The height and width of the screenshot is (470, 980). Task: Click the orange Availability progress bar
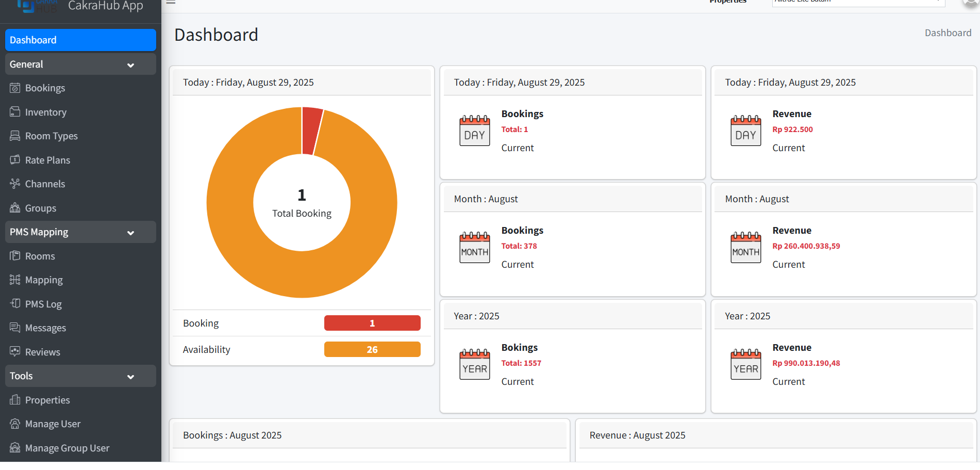(372, 349)
